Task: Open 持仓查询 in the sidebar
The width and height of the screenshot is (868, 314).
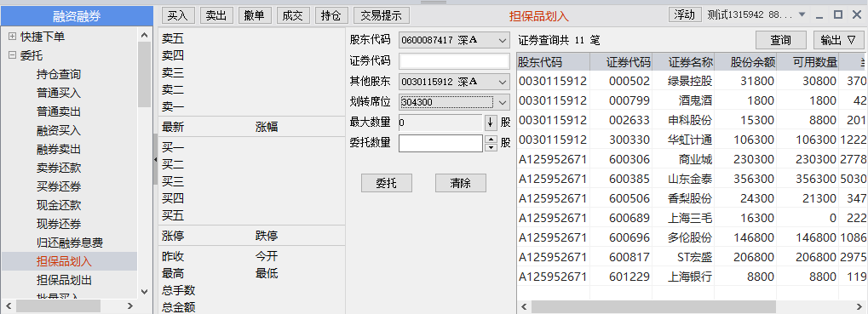Action: [59, 74]
